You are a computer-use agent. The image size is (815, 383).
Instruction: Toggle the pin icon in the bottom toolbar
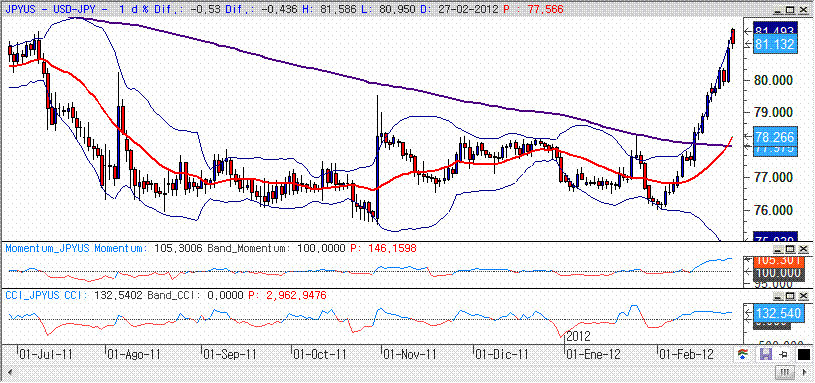coord(784,354)
